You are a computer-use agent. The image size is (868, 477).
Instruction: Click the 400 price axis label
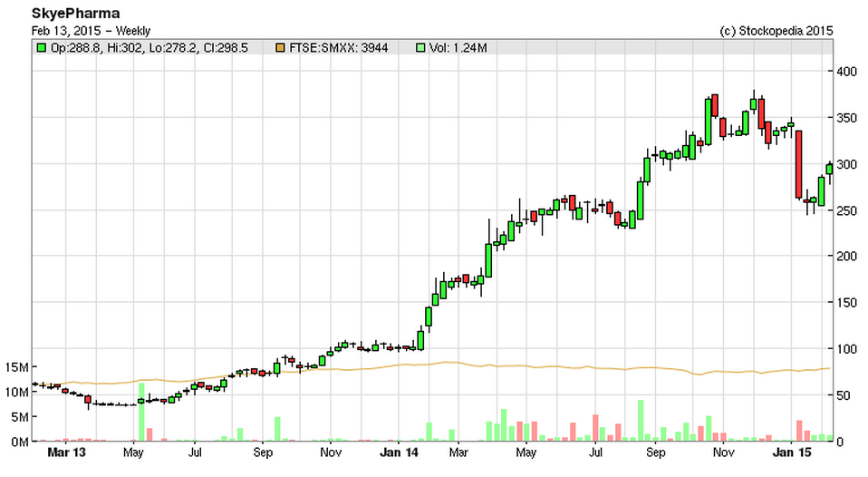[x=846, y=72]
